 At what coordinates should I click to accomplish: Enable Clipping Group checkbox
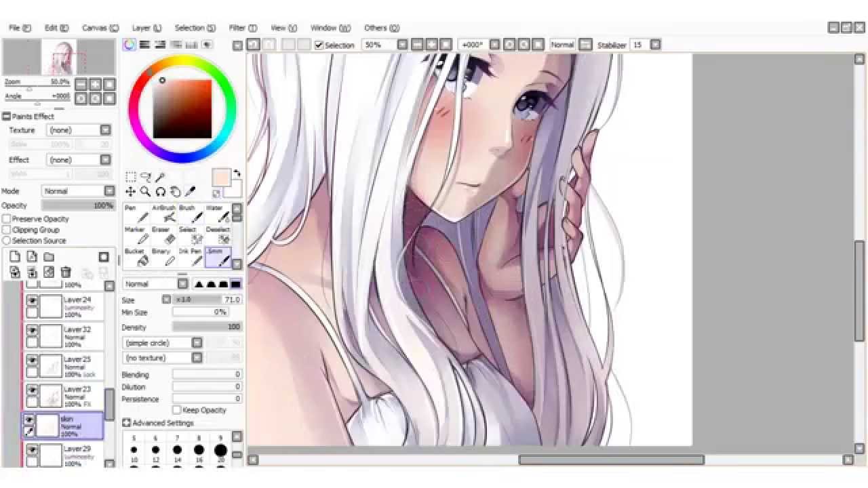tap(7, 230)
